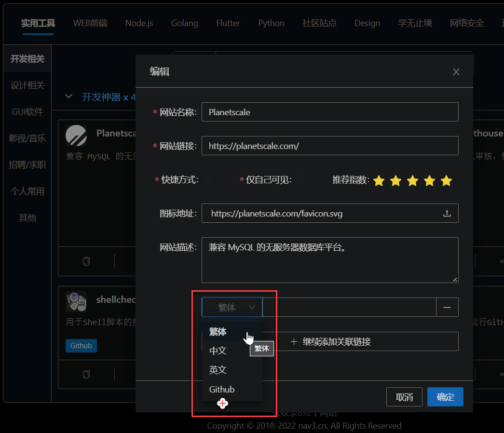
Task: Focus the link URL input beside 繁体
Action: [x=349, y=307]
